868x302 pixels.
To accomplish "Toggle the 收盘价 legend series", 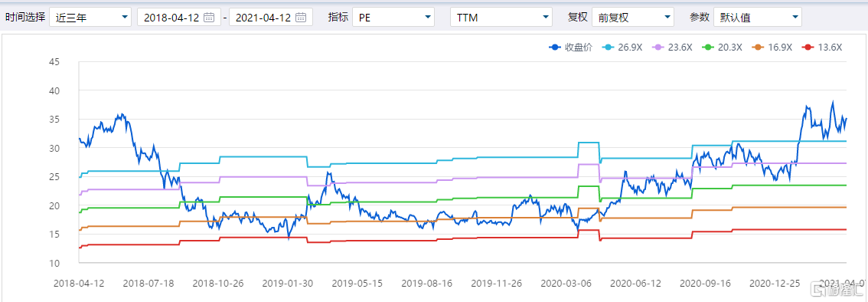I will (571, 47).
